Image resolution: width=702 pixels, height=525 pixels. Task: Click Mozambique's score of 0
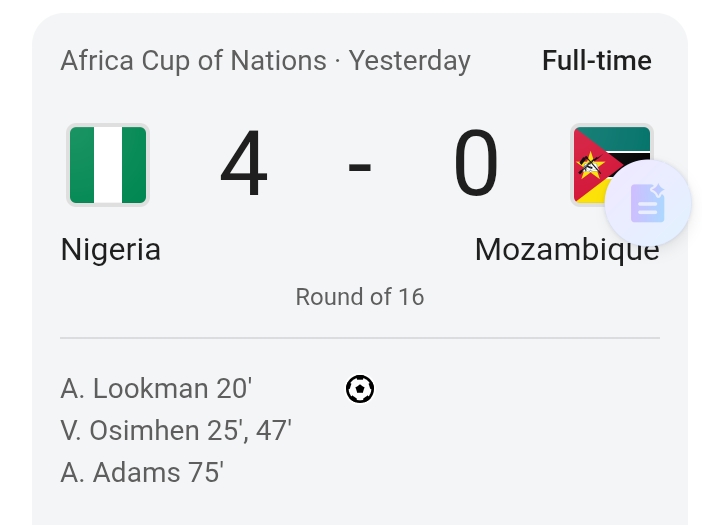coord(476,165)
